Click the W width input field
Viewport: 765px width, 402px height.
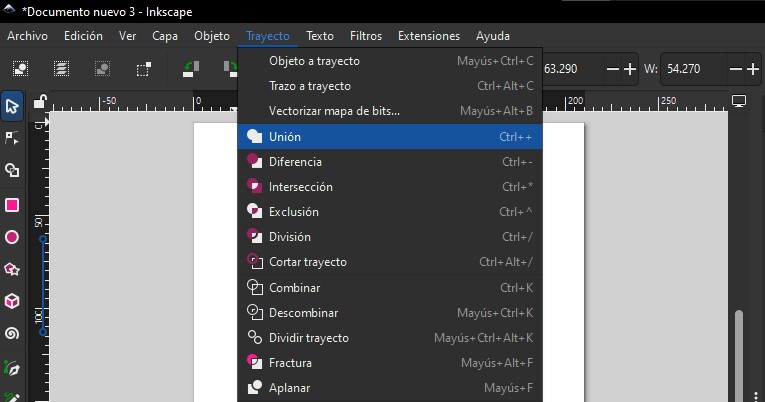[690, 69]
